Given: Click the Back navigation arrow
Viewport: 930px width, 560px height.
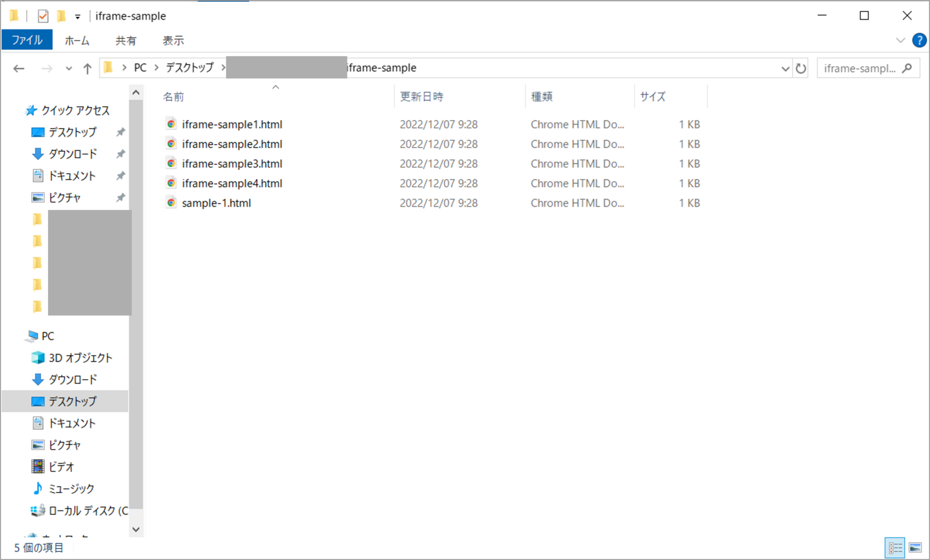Looking at the screenshot, I should click(19, 68).
